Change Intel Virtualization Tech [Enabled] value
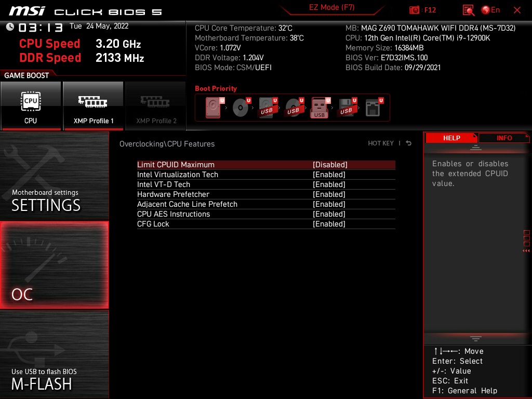 pyautogui.click(x=329, y=175)
